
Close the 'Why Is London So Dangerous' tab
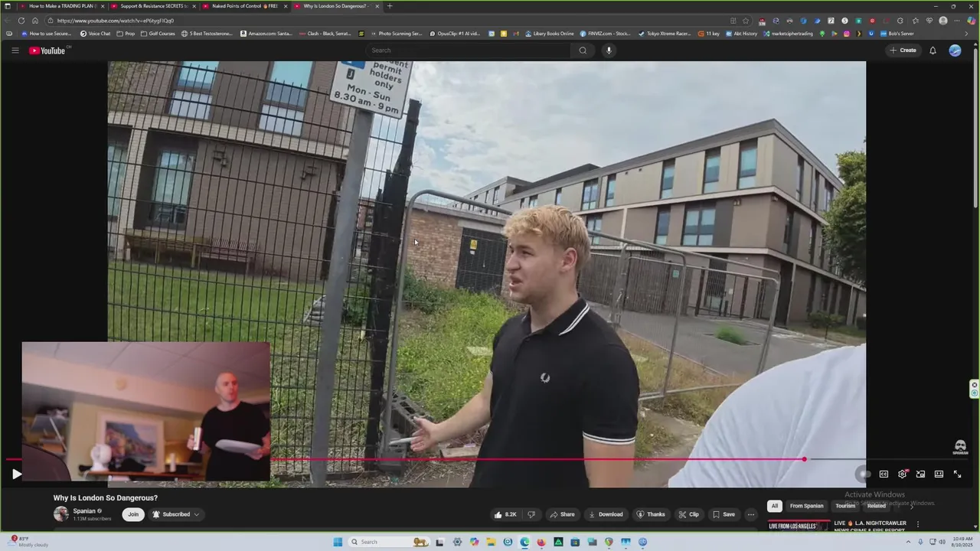(x=377, y=6)
